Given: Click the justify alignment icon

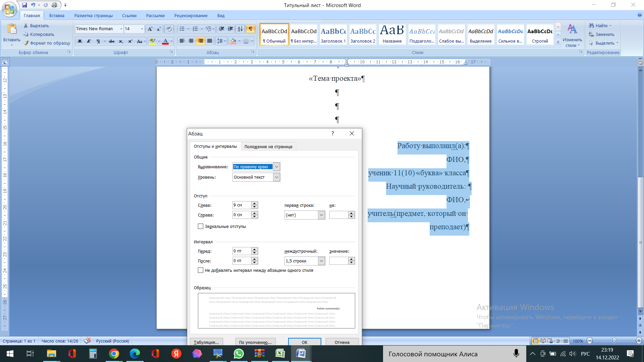Looking at the screenshot, I should pos(210,41).
